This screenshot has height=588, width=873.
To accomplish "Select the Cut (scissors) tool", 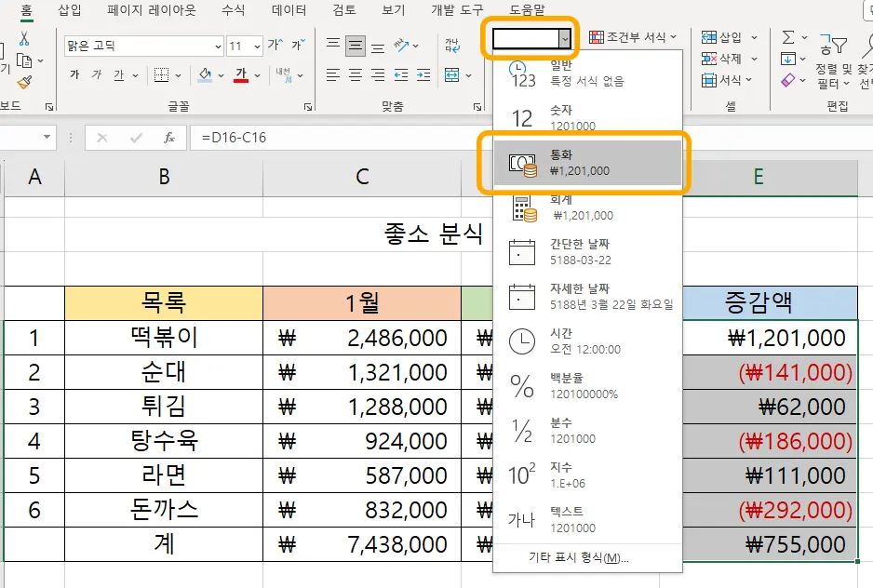I will (23, 39).
